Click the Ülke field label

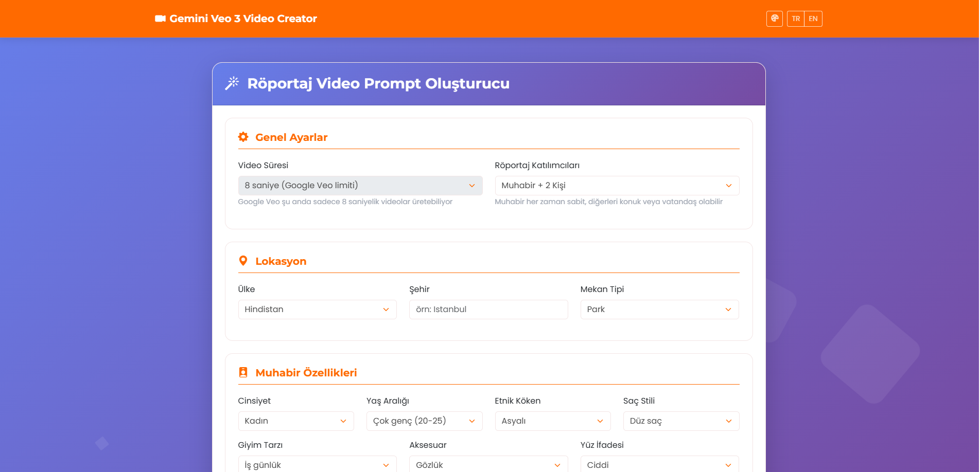(x=247, y=289)
